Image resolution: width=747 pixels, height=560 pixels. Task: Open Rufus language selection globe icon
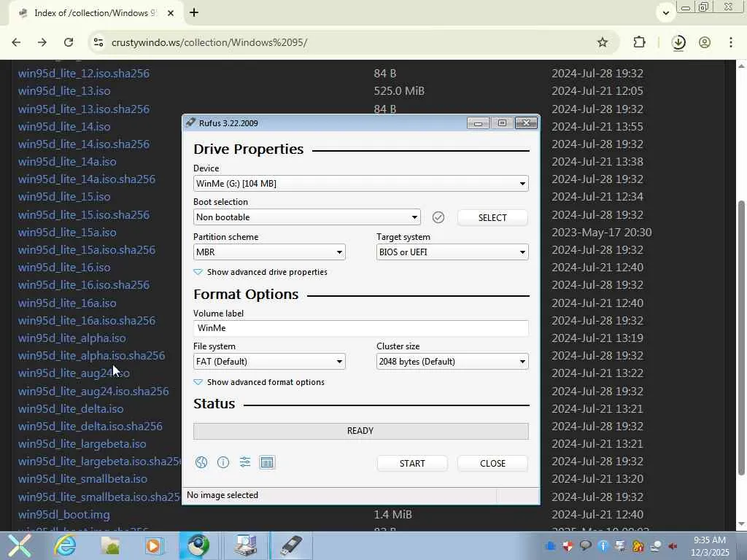tap(201, 462)
